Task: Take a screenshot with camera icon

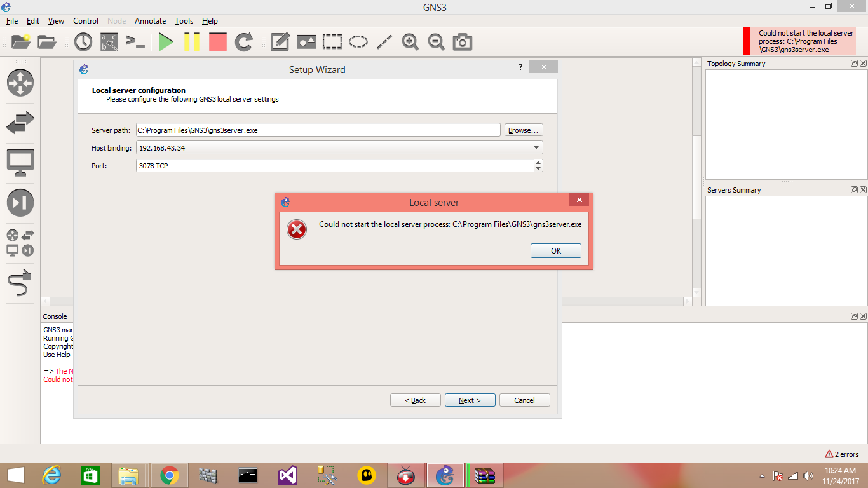Action: pos(463,42)
